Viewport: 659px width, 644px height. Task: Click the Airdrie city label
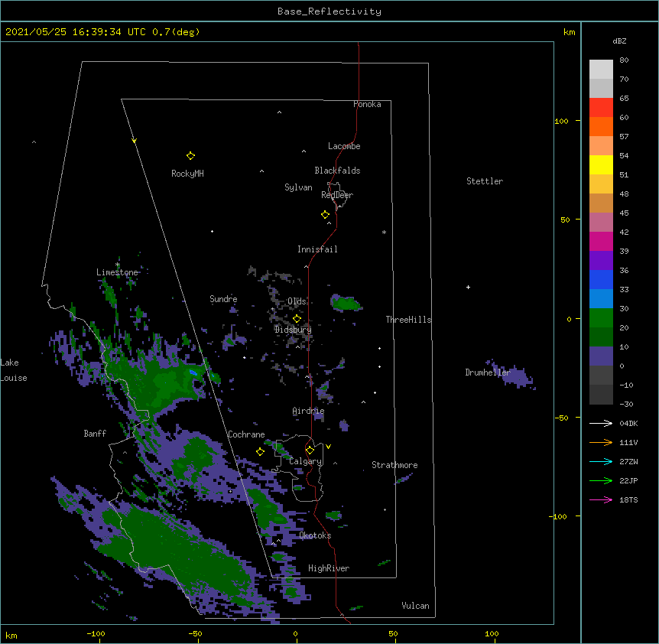pos(308,411)
